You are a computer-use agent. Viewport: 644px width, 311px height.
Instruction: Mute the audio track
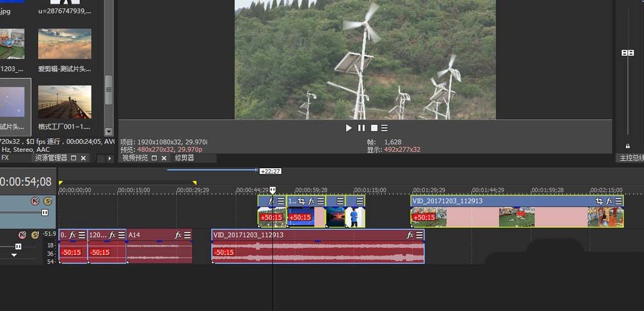23,235
